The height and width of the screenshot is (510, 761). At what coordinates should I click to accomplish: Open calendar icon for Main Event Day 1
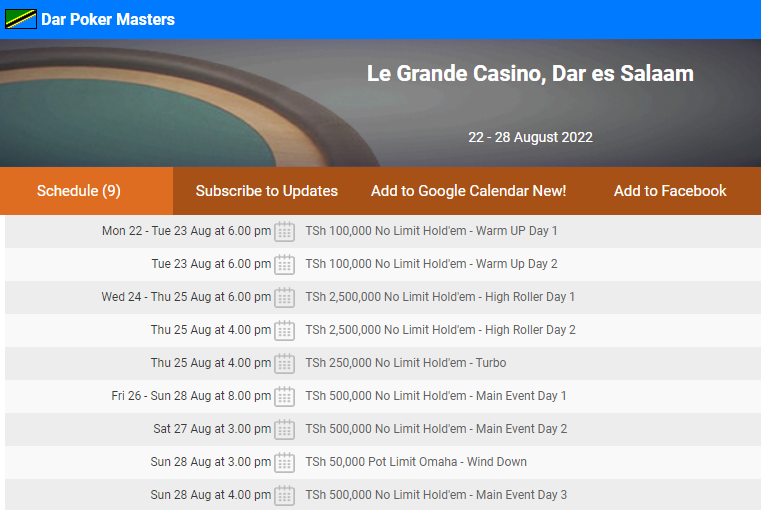[284, 396]
